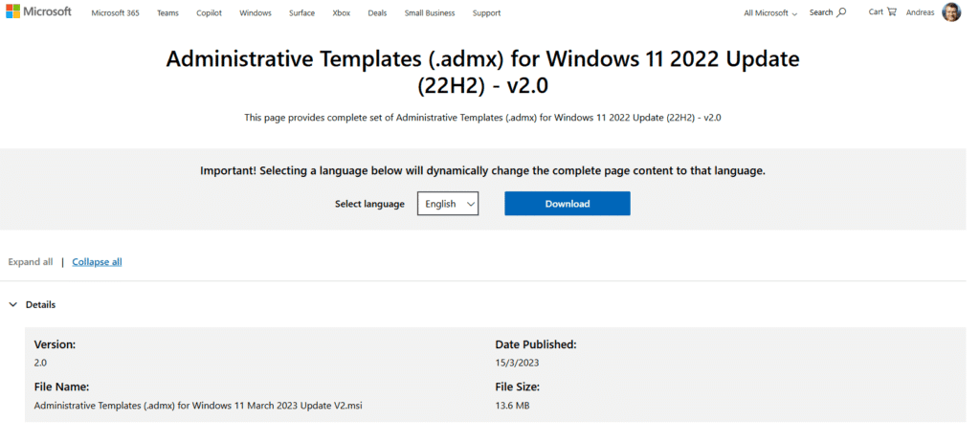Select the version value 2.0
Image resolution: width=980 pixels, height=442 pixels.
[40, 363]
